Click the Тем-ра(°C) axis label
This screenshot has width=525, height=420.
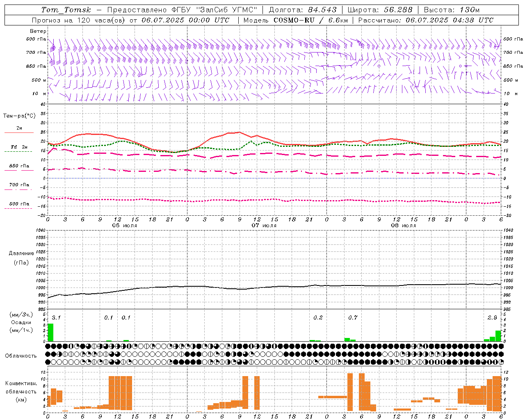coord(19,116)
